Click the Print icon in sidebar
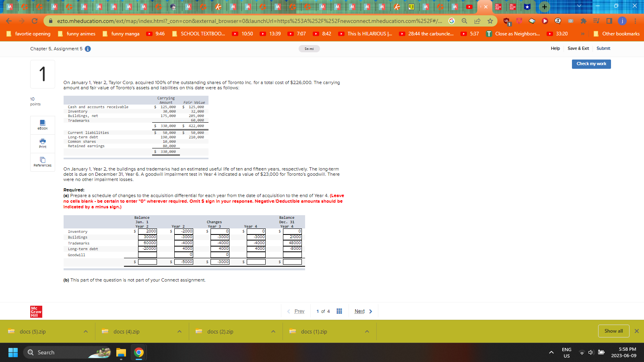This screenshot has width=644, height=362. pyautogui.click(x=43, y=143)
